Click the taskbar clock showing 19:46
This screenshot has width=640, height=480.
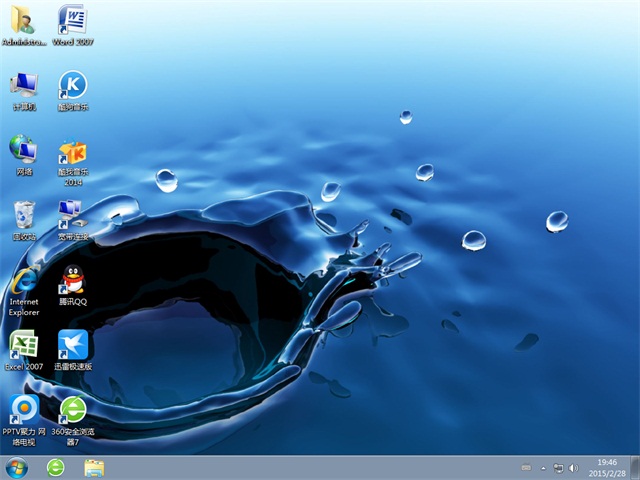[x=607, y=467]
